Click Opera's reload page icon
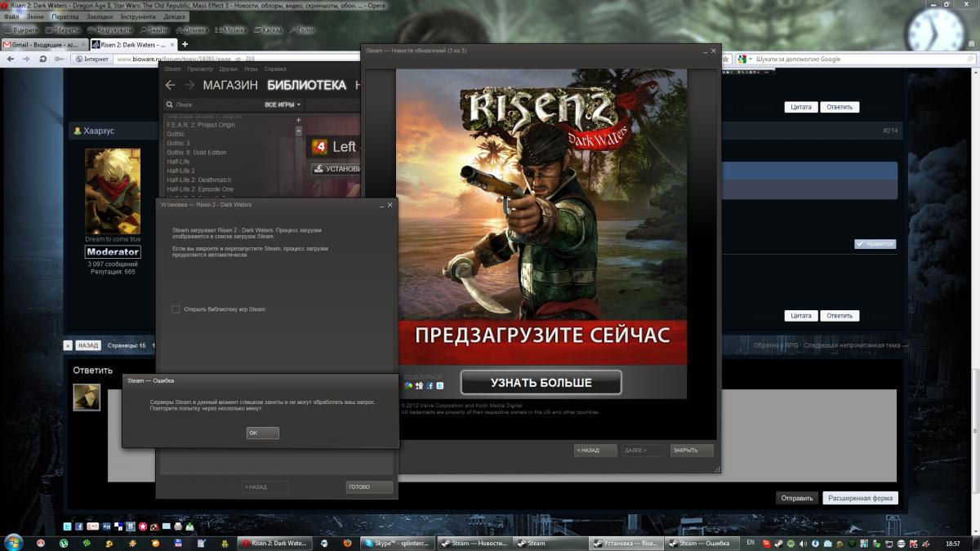This screenshot has width=980, height=551. [42, 59]
